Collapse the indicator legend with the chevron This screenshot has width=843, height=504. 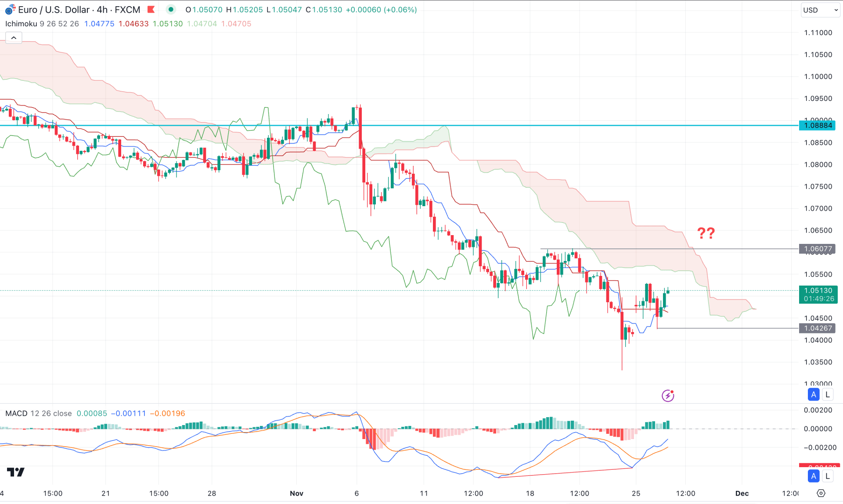click(14, 38)
